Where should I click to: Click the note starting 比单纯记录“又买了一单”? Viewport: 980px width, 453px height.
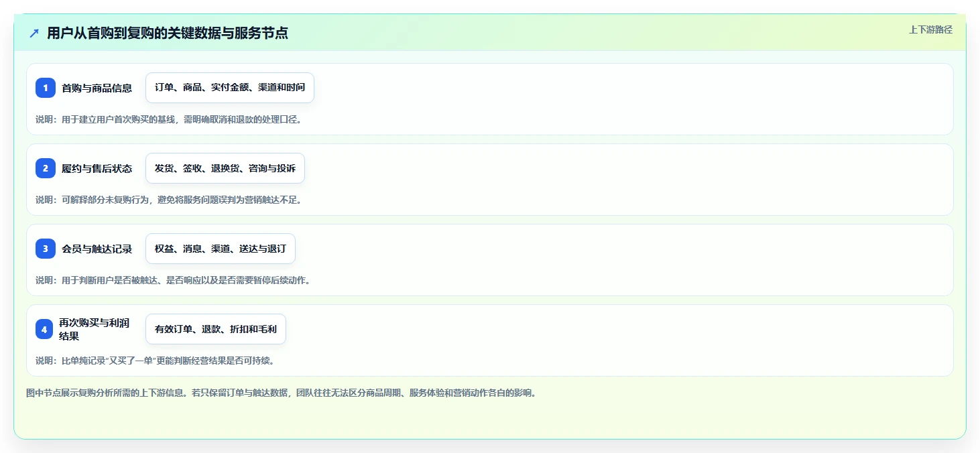(155, 361)
